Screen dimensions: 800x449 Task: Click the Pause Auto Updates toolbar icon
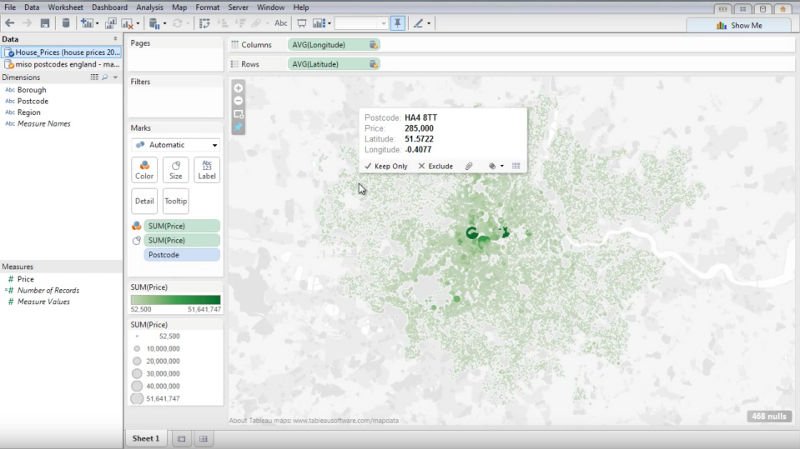[x=154, y=23]
